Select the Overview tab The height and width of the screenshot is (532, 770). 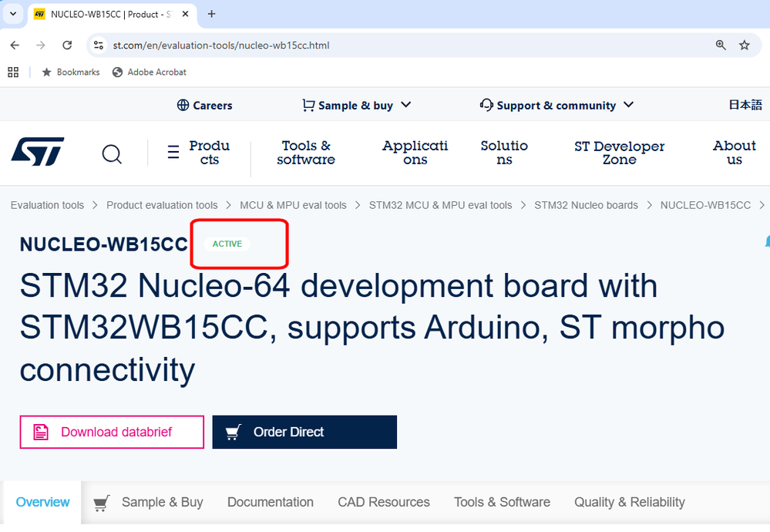point(42,502)
